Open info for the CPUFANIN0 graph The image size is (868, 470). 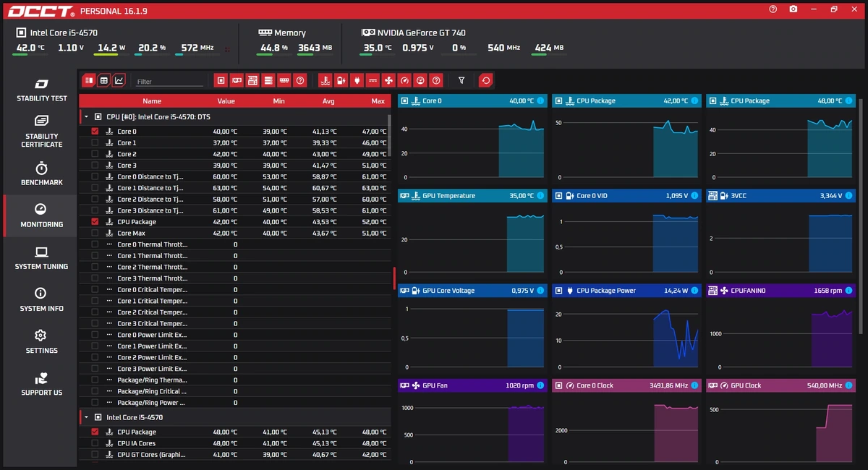[x=848, y=290]
